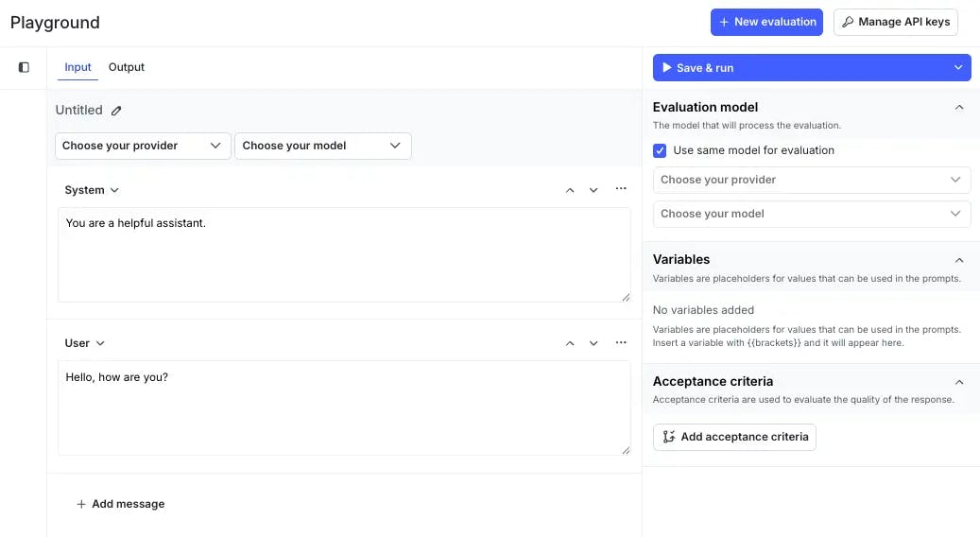
Task: Toggle the left sidebar panel icon
Action: (x=24, y=67)
